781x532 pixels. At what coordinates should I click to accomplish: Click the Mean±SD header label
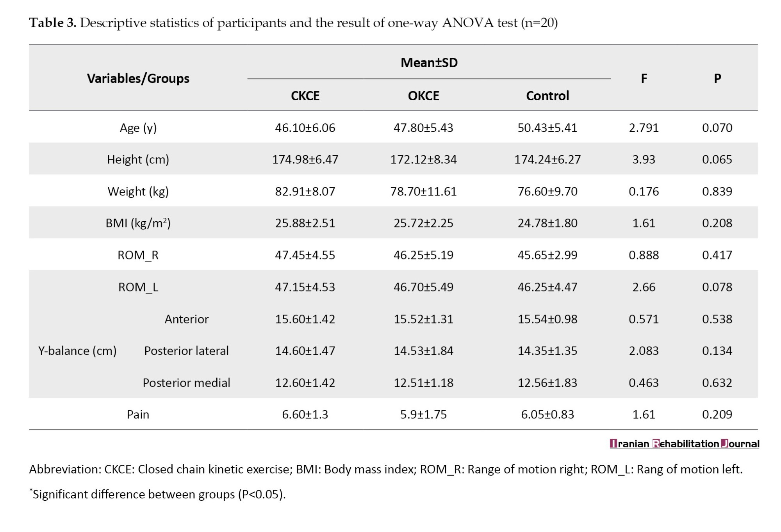point(429,62)
